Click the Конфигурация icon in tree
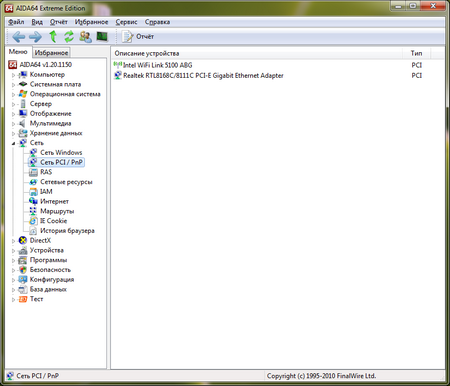 [x=23, y=279]
